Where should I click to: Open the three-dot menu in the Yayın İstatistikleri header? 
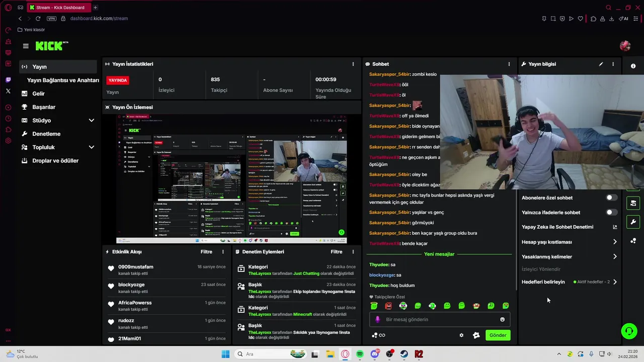353,64
